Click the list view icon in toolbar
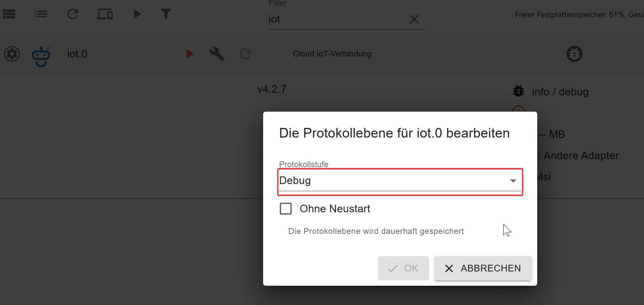Viewport: 644px width, 305px height. coord(41,14)
